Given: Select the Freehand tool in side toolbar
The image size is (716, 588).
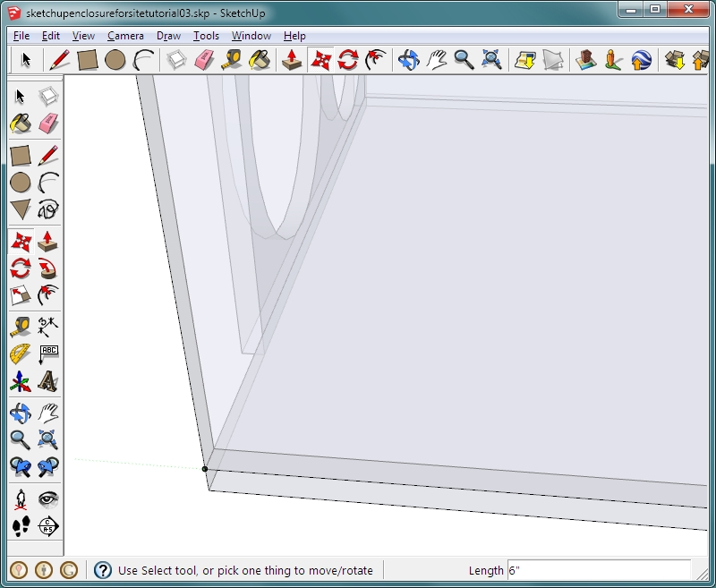Looking at the screenshot, I should click(x=48, y=209).
